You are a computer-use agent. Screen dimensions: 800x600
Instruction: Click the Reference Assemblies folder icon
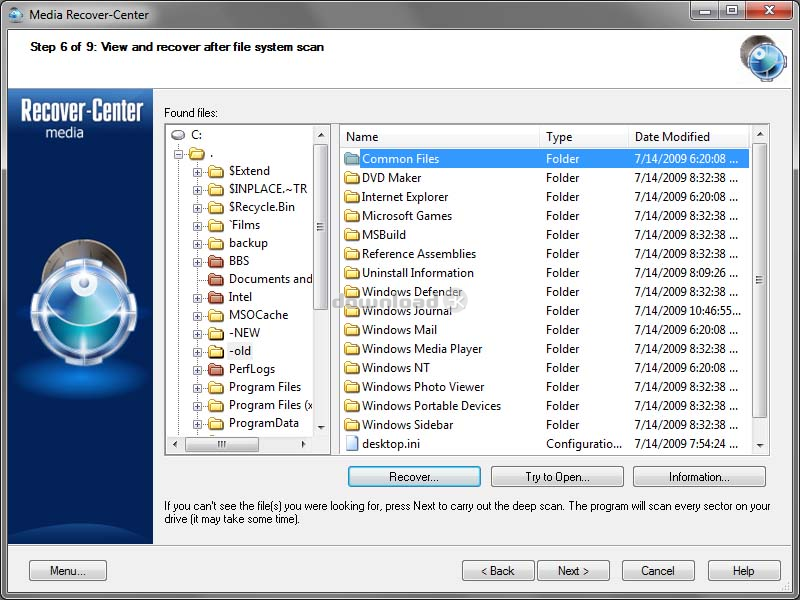(x=352, y=254)
